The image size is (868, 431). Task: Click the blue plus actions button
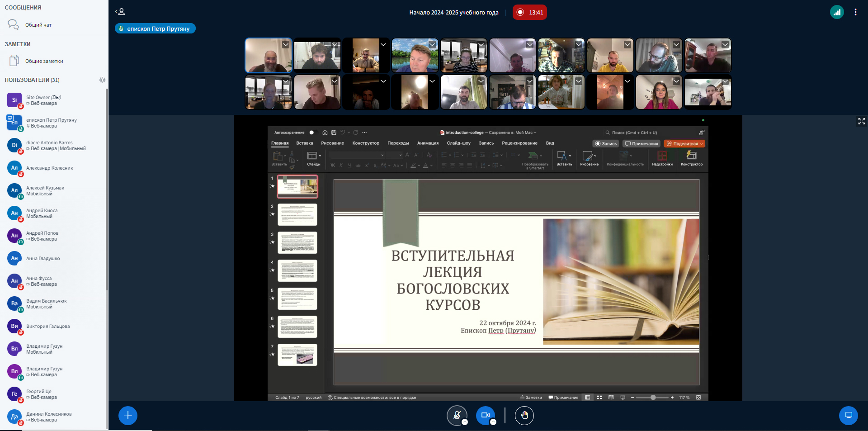coord(128,415)
